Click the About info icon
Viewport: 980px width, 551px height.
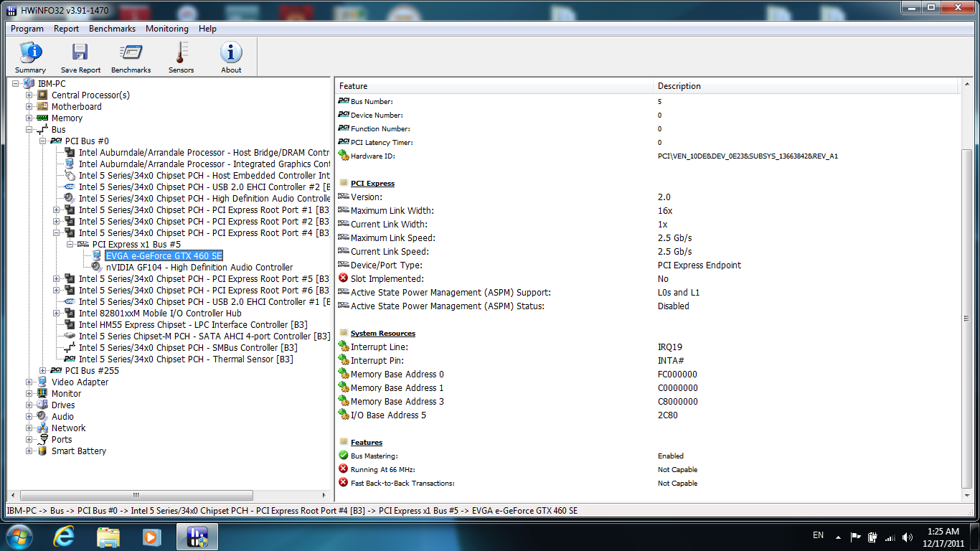[231, 52]
